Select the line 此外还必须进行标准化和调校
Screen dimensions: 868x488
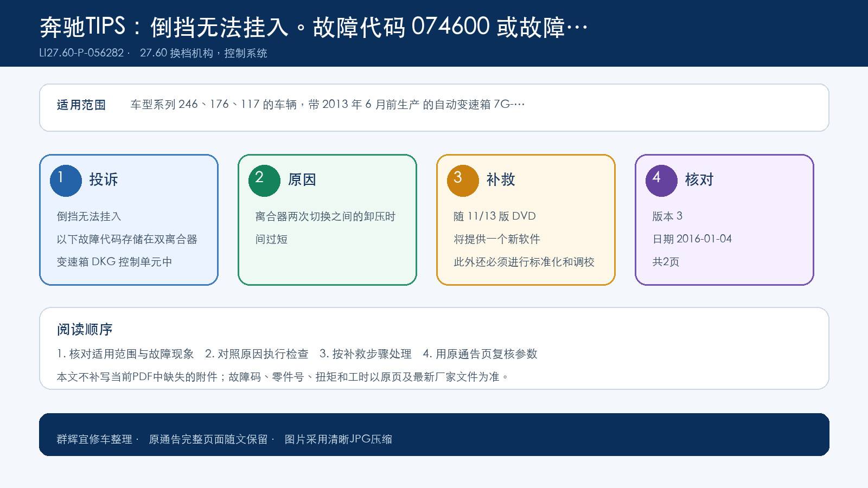[524, 262]
